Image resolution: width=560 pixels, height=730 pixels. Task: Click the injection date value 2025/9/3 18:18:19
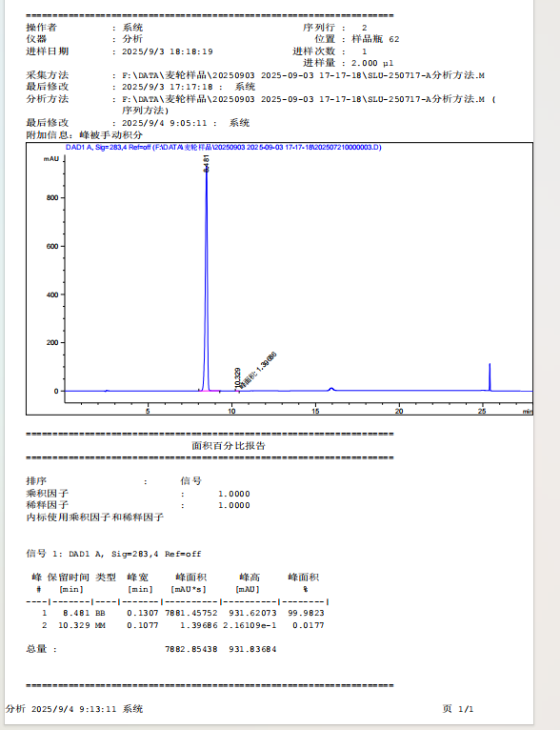click(x=168, y=51)
